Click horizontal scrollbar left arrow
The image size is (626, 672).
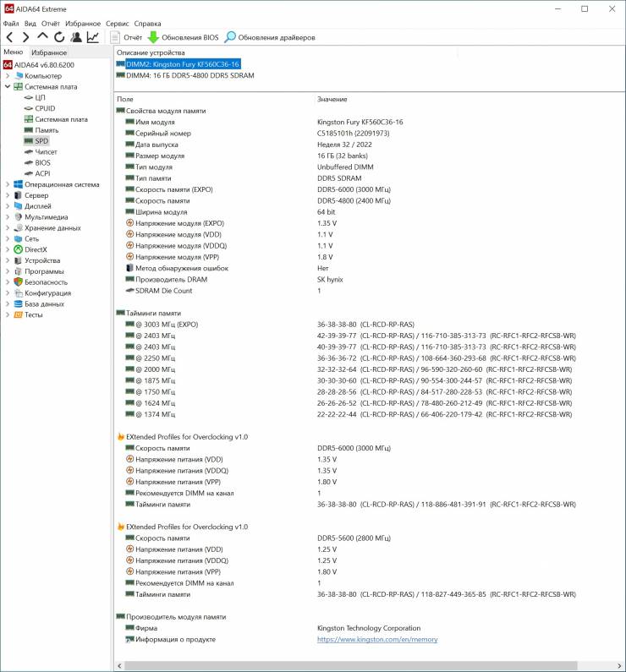pos(119,666)
